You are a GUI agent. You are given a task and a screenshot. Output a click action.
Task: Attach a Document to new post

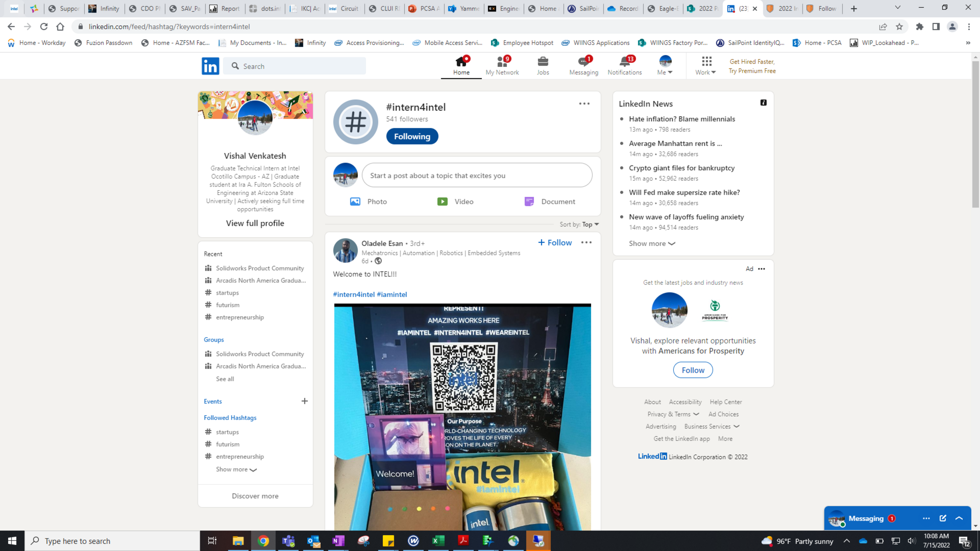tap(549, 201)
